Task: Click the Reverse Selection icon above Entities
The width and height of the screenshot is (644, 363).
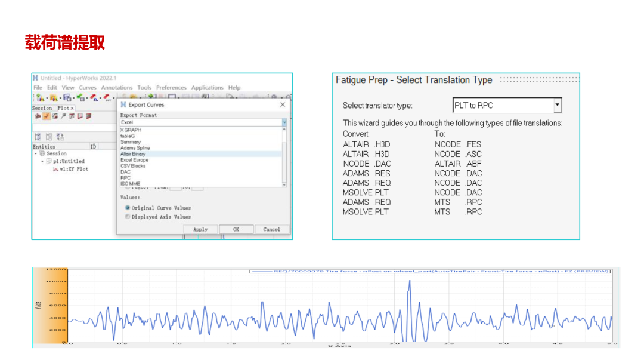Action: [x=60, y=137]
